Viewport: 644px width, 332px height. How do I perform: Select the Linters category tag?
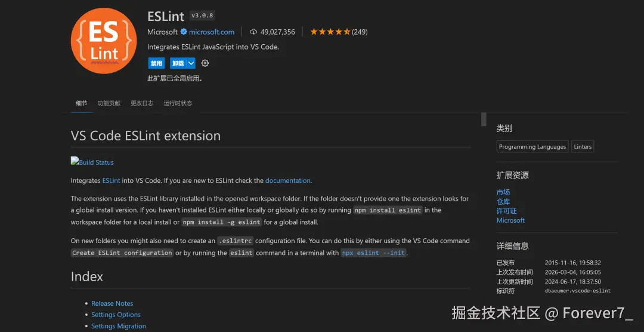(x=583, y=146)
